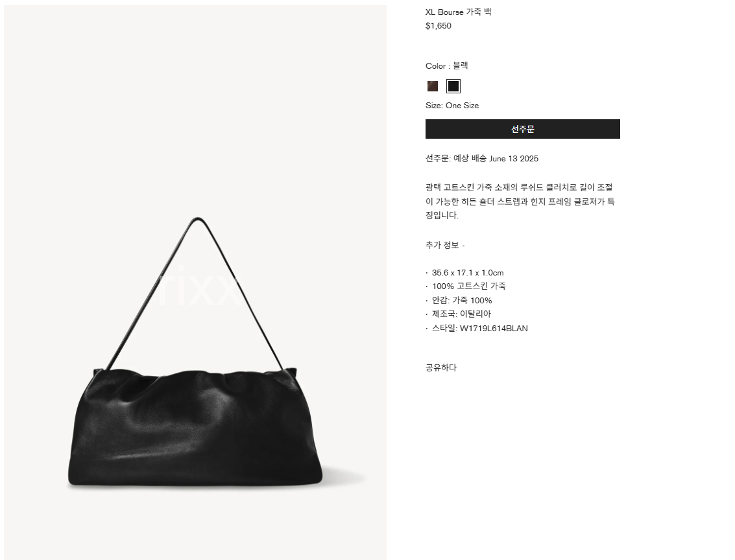Click the 선주문 pre-order button
The height and width of the screenshot is (560, 735).
click(x=523, y=129)
